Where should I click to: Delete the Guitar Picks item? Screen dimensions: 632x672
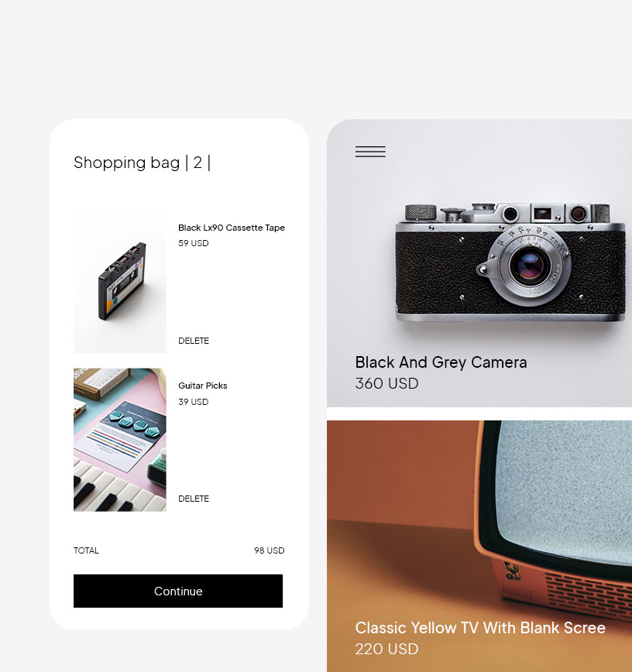[194, 499]
